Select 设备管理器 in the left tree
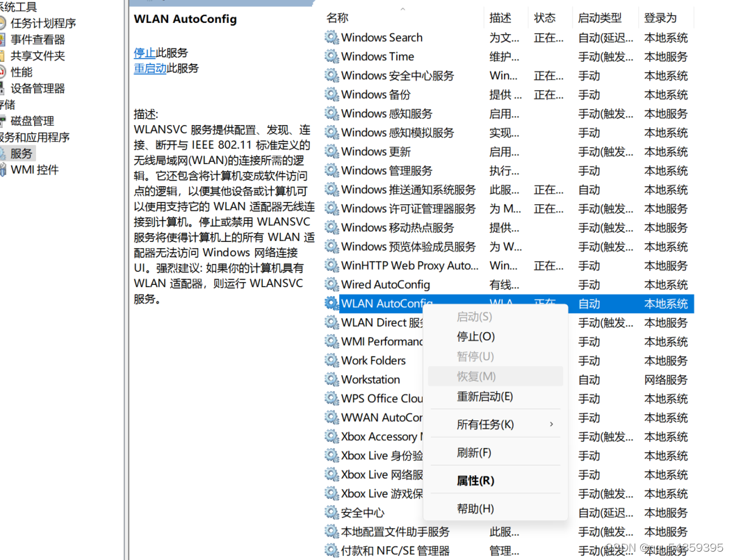The width and height of the screenshot is (734, 560). click(x=38, y=88)
